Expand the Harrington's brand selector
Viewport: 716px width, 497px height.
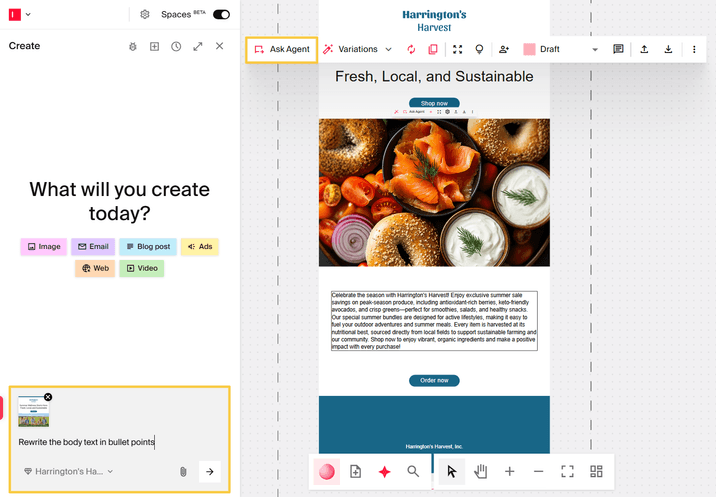point(68,471)
